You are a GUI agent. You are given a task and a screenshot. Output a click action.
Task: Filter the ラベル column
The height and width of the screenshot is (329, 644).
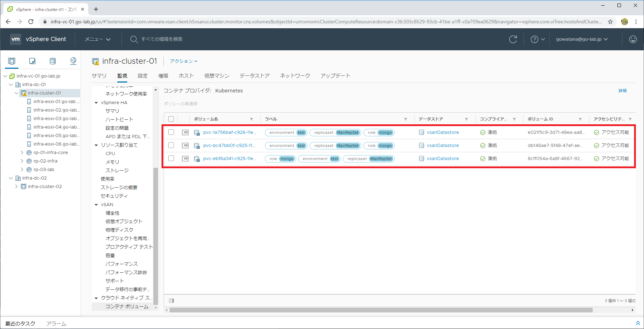click(406, 119)
